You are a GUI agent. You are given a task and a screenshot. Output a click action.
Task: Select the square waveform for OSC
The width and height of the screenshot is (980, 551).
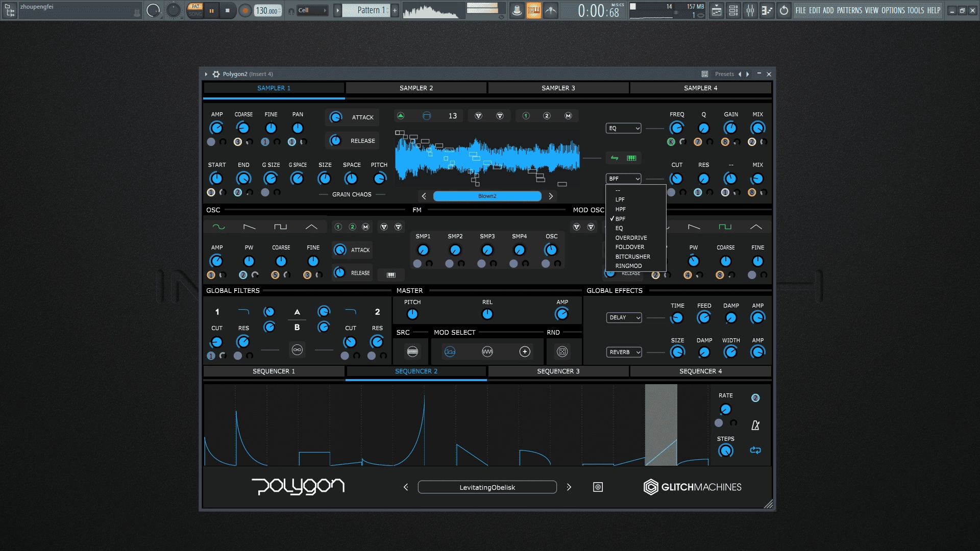click(x=280, y=227)
